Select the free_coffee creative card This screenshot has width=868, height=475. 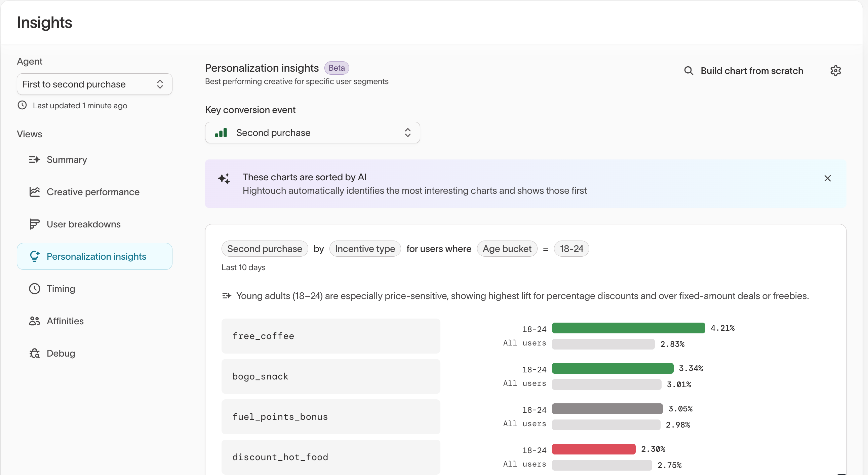point(330,336)
